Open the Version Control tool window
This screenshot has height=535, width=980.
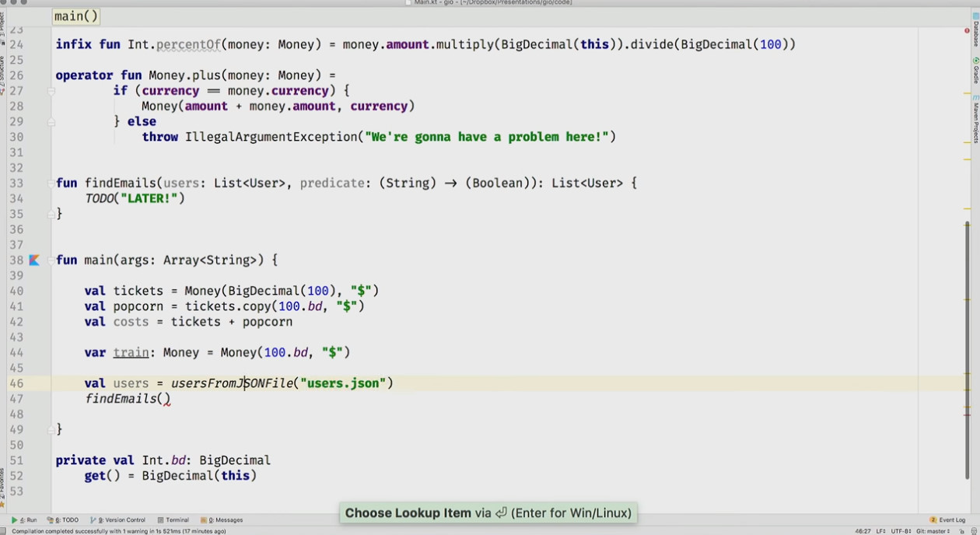tap(118, 519)
